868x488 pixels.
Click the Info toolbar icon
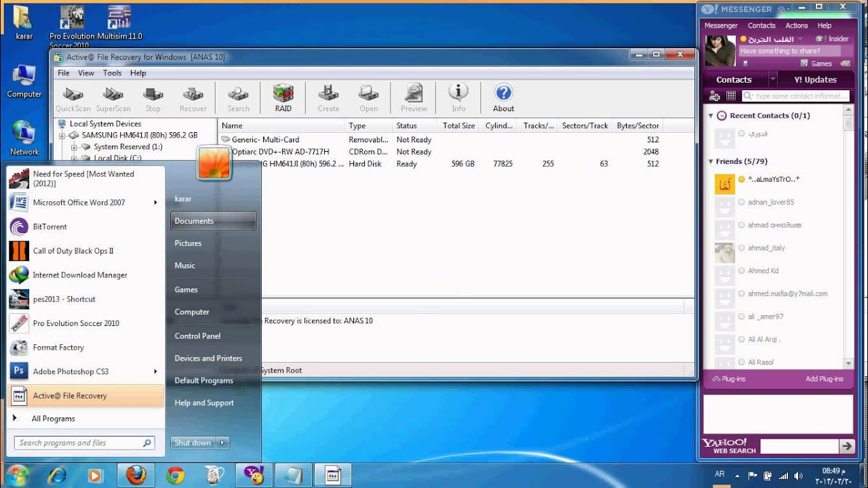[459, 98]
